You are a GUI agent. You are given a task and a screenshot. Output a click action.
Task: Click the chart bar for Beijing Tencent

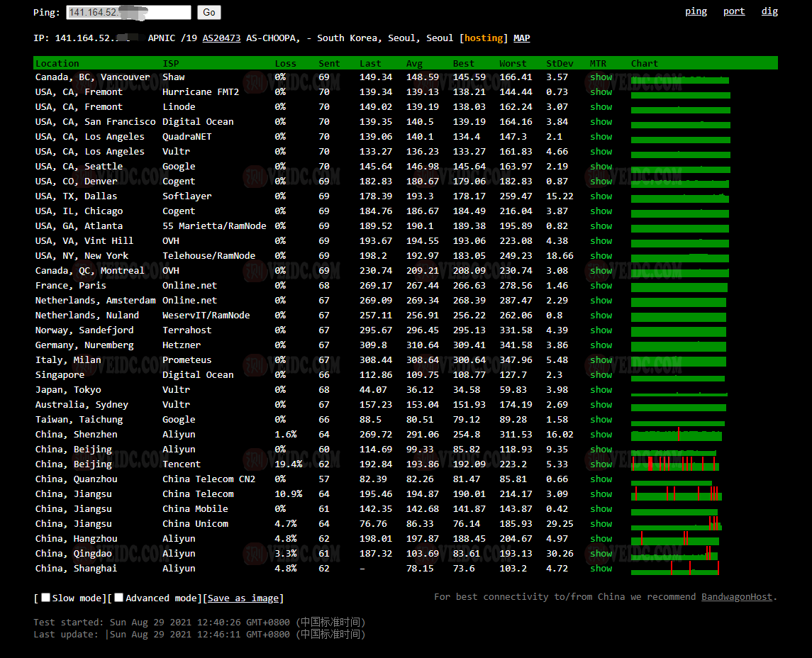pyautogui.click(x=675, y=464)
